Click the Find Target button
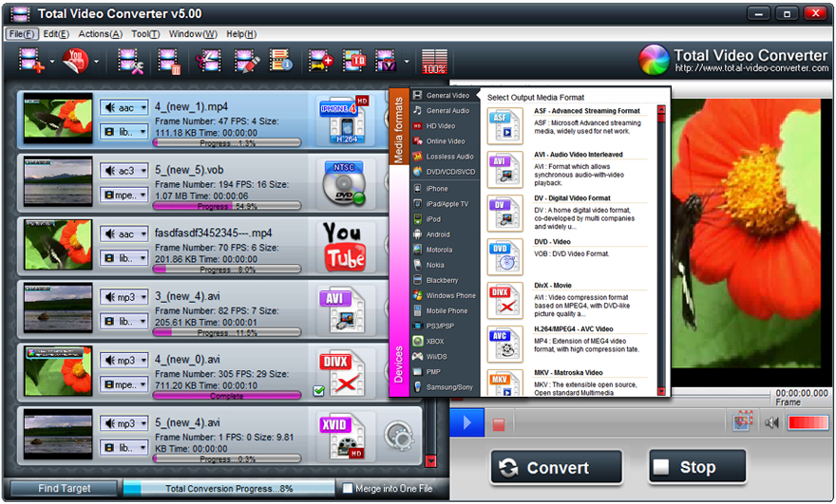Screen dimensions: 836x504 [x=65, y=489]
